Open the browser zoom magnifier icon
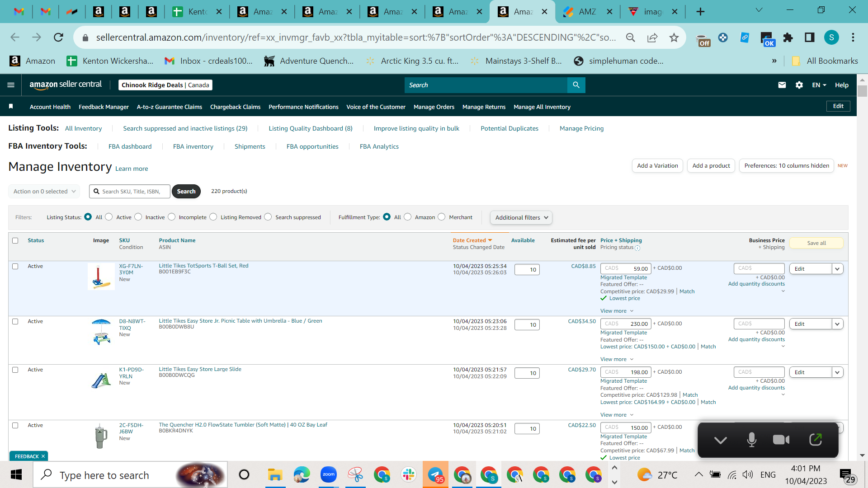Image resolution: width=868 pixels, height=488 pixels. click(631, 38)
